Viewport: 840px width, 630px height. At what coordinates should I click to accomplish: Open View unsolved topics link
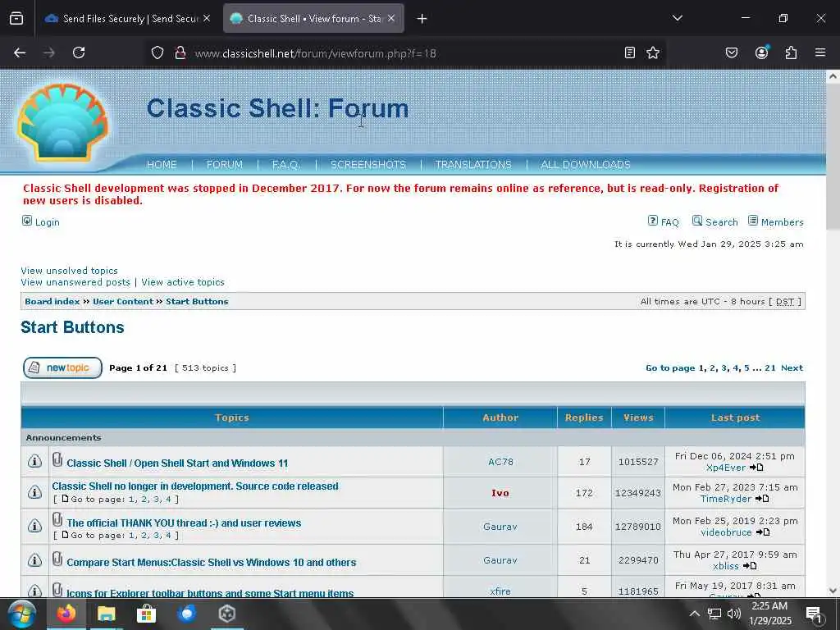coord(69,271)
